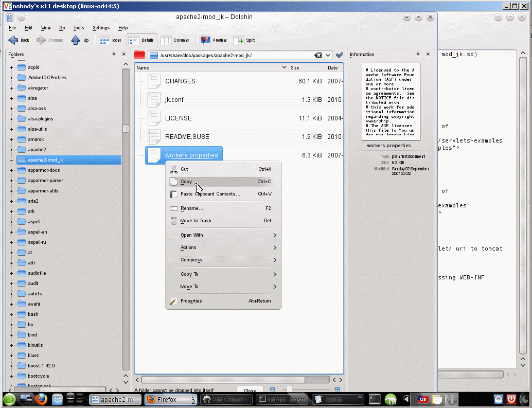Screen dimensions: 532x408
Task: Click the US keyboard layout flag
Action: pyautogui.click(x=423, y=400)
